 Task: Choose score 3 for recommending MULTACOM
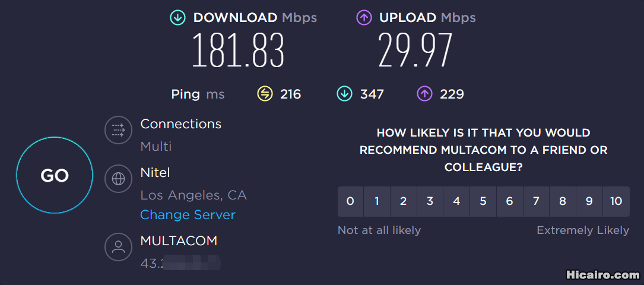(430, 201)
